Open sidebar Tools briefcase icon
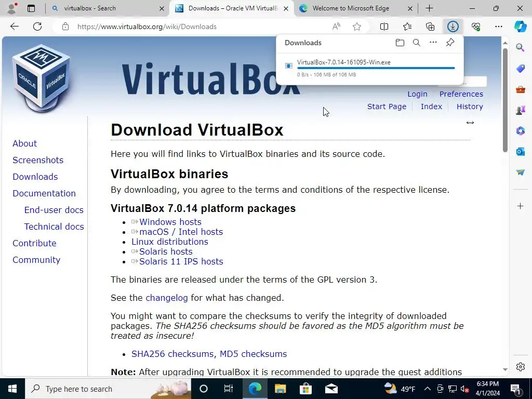532x399 pixels. 521,89
